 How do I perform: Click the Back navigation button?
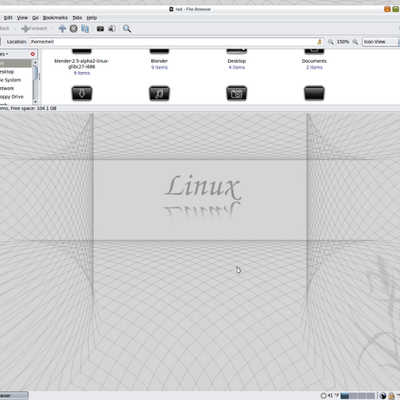(x=4, y=29)
